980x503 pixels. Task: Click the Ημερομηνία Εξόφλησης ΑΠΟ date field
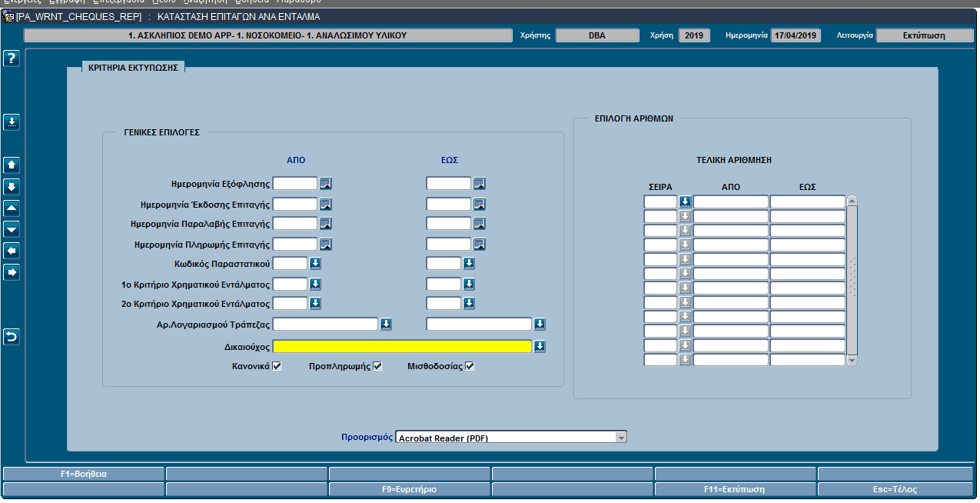pyautogui.click(x=295, y=183)
